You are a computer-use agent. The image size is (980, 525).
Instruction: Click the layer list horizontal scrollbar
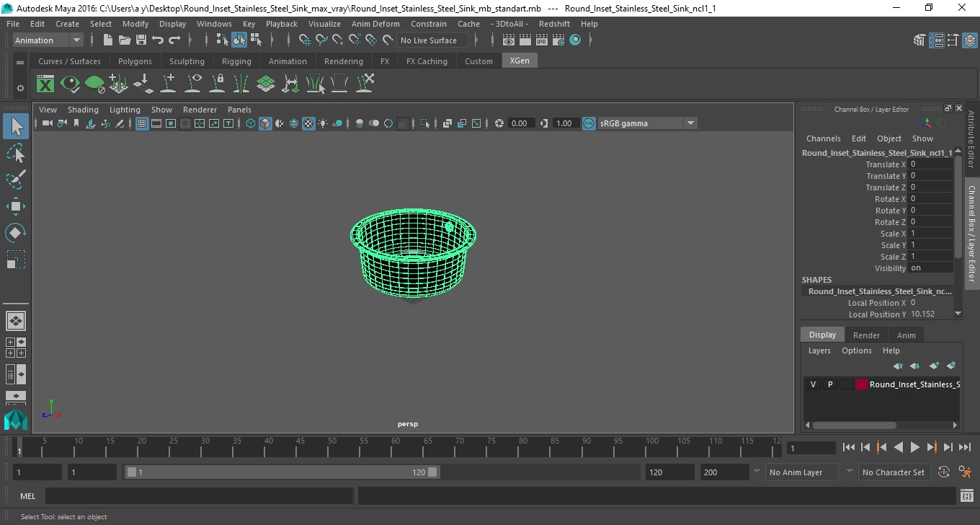pos(853,425)
